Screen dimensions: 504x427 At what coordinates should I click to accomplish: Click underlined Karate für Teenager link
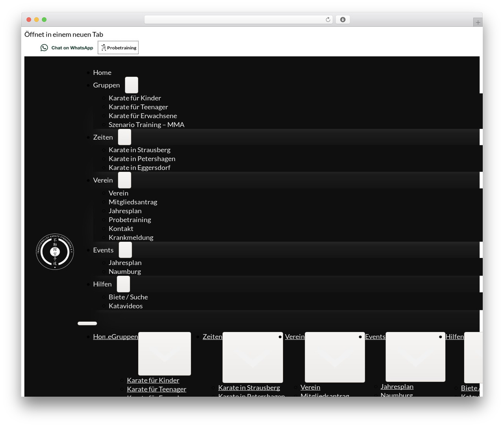point(157,389)
